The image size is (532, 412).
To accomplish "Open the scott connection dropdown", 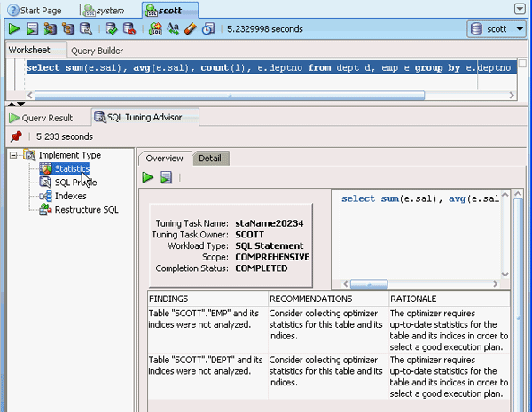I will point(520,29).
